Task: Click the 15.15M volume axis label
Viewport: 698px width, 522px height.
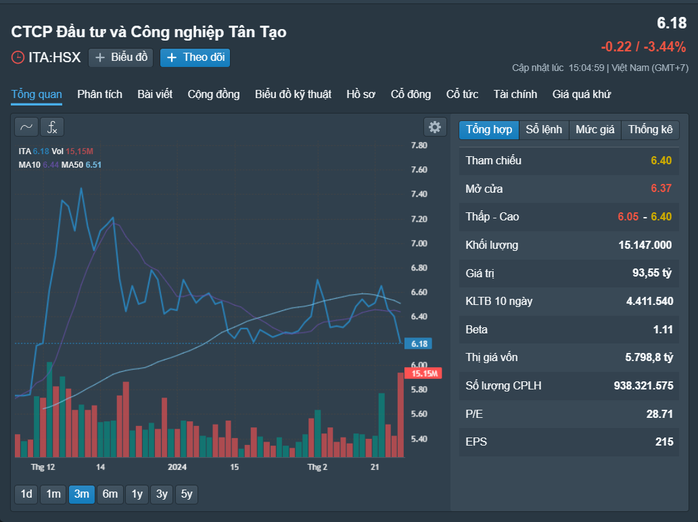Action: (423, 373)
